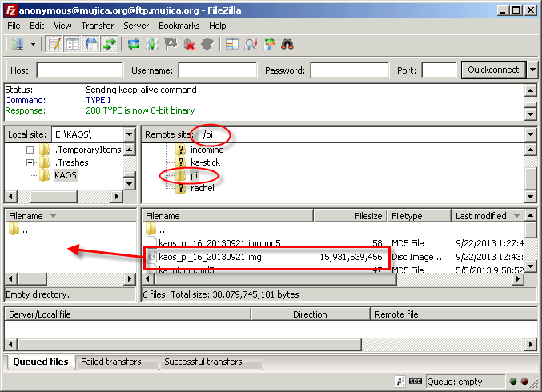The image size is (542, 392).
Task: Open the Local site path dropdown
Action: (130, 134)
